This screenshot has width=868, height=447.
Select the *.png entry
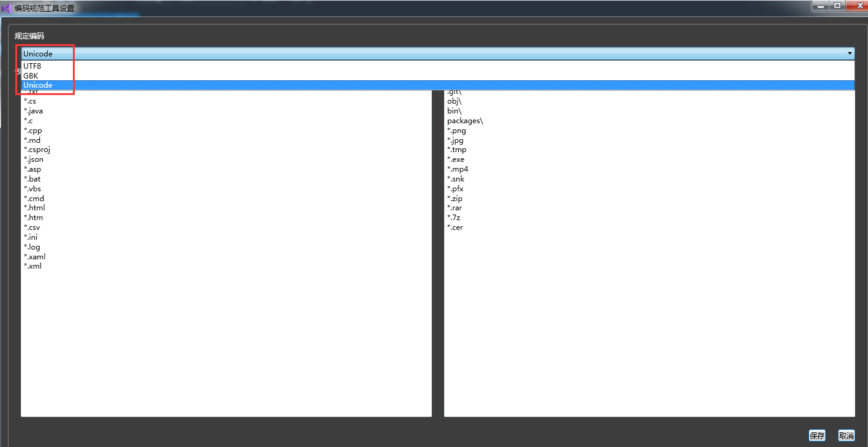[456, 131]
